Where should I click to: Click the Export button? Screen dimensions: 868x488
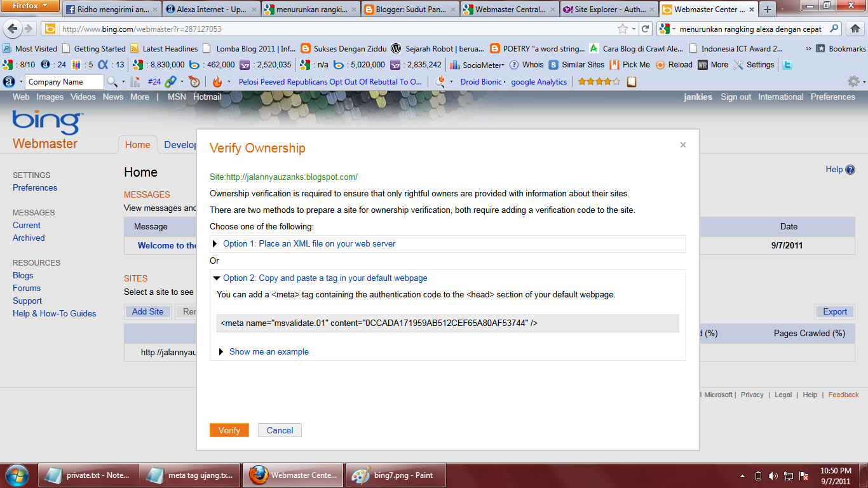tap(835, 311)
